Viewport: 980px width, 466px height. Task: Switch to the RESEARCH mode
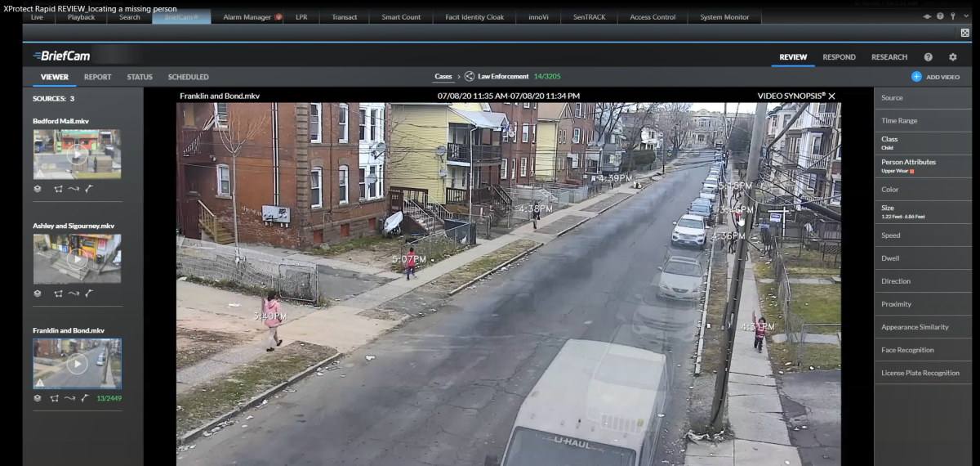click(x=889, y=57)
